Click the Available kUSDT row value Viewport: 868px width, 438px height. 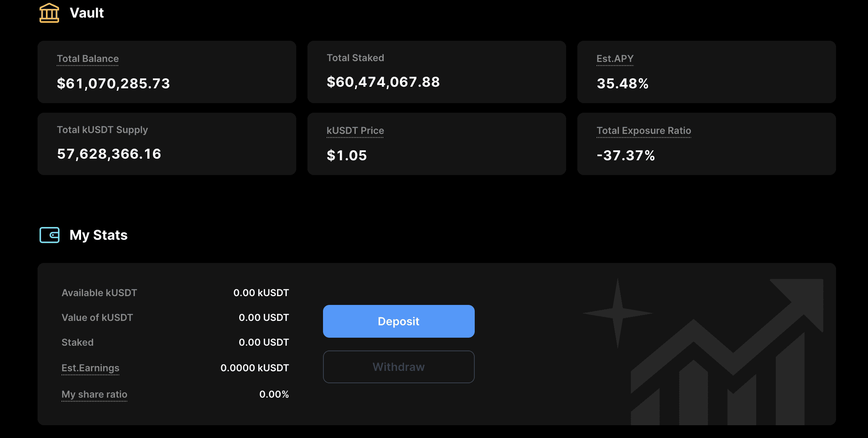(261, 293)
